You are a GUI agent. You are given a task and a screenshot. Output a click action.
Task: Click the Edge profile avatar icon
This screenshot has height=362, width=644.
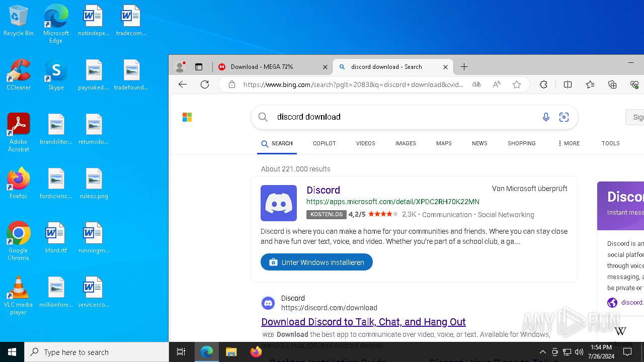pyautogui.click(x=180, y=67)
